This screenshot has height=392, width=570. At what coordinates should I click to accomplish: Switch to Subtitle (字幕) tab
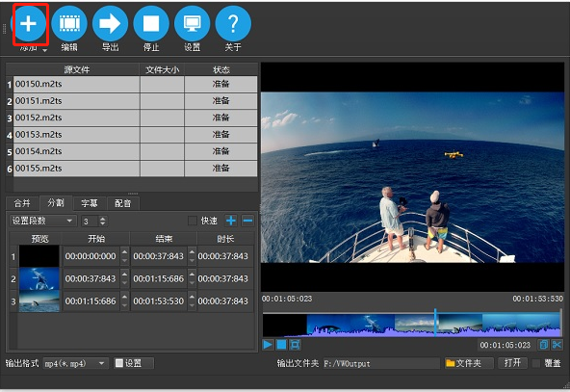pyautogui.click(x=90, y=203)
